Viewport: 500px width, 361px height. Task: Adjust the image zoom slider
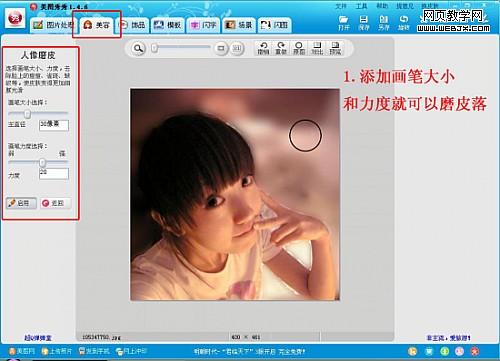pyautogui.click(x=181, y=48)
